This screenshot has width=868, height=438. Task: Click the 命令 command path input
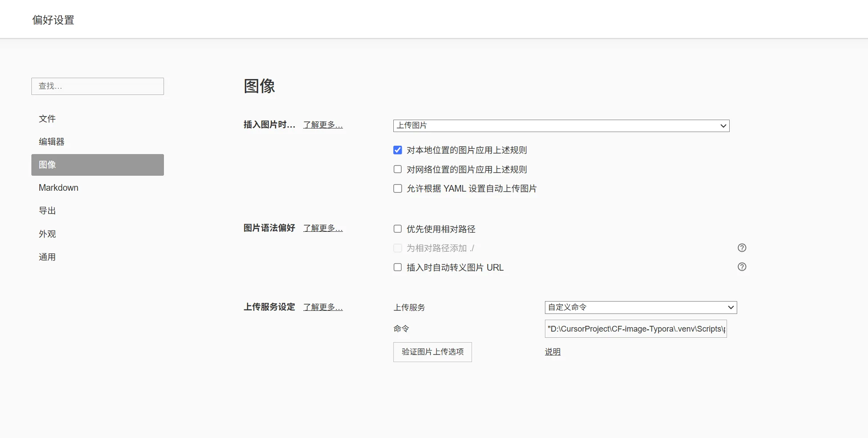(x=636, y=329)
